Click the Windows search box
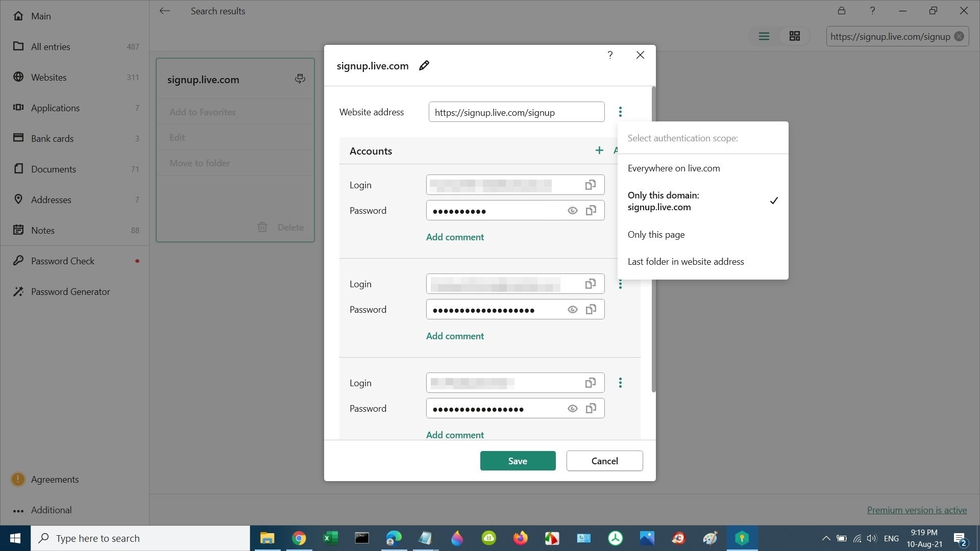The width and height of the screenshot is (980, 551). coord(140,538)
